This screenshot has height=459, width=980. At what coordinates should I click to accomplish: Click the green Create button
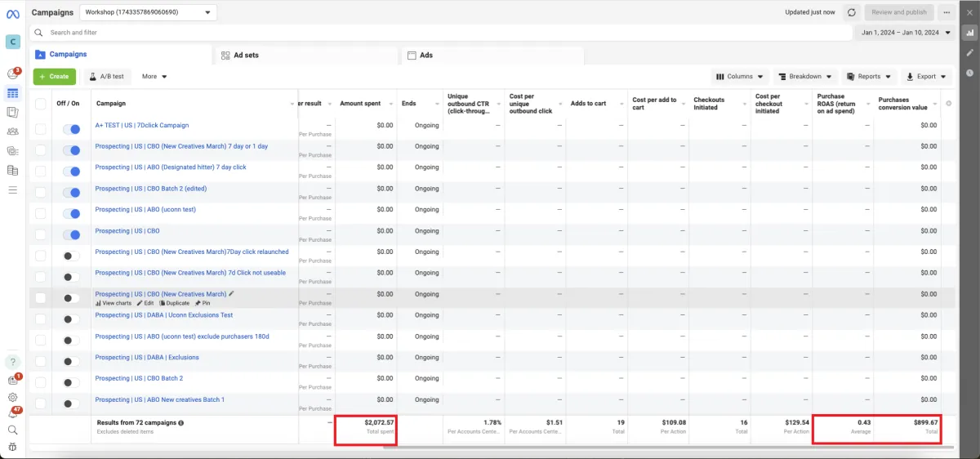tap(55, 77)
